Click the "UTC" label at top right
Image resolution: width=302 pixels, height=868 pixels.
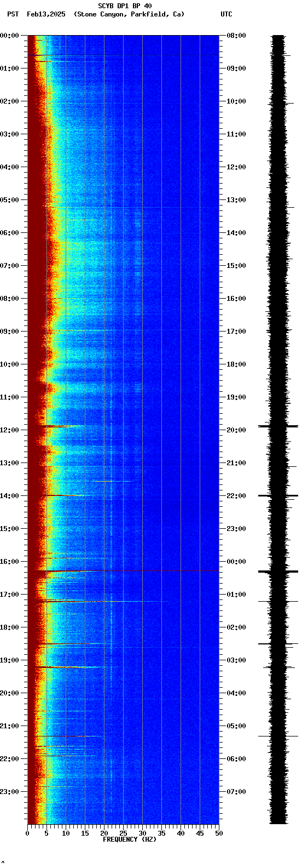(226, 14)
